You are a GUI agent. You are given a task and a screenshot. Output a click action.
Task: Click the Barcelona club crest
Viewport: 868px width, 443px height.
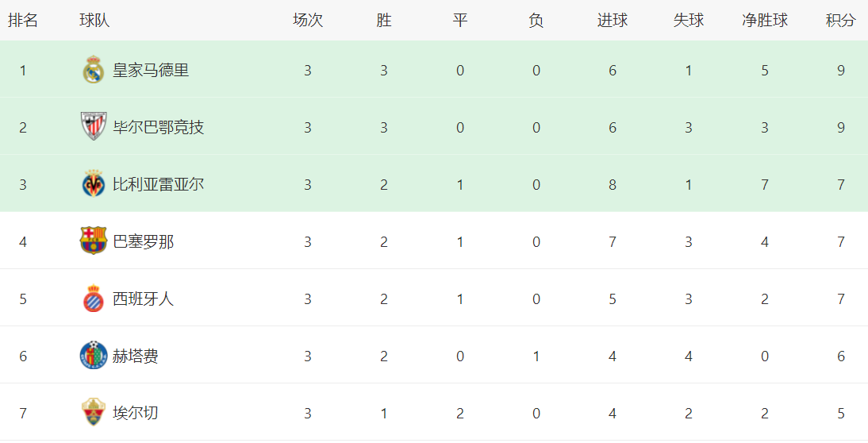click(94, 241)
